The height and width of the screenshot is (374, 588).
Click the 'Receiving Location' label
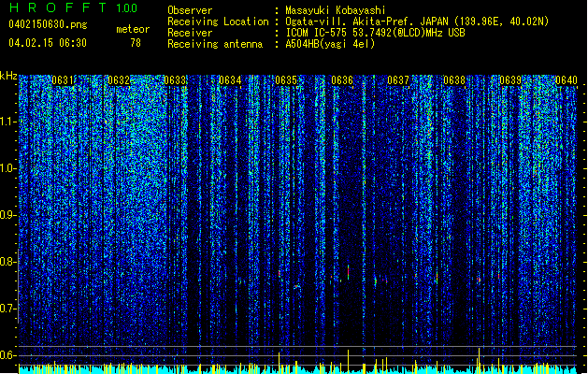point(218,22)
